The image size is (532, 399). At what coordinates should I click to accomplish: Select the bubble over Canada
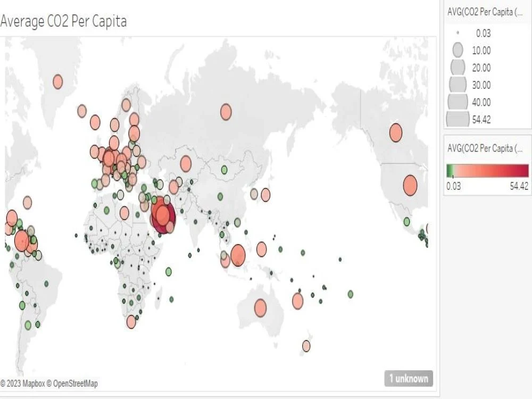click(396, 132)
